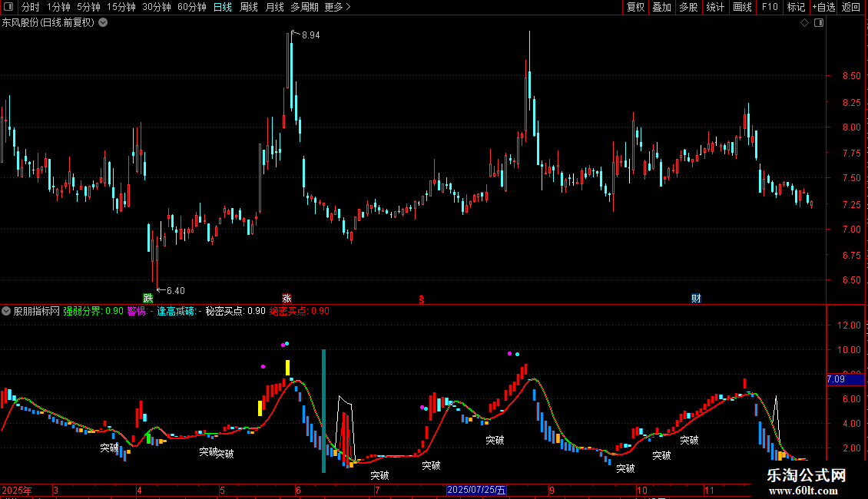Select the 1分钟 period tab
This screenshot has height=499, width=868.
pos(58,7)
